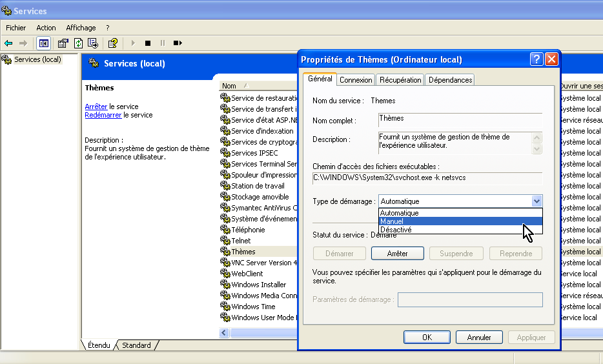Switch to the Étendu view tab
This screenshot has width=603, height=364.
(99, 345)
